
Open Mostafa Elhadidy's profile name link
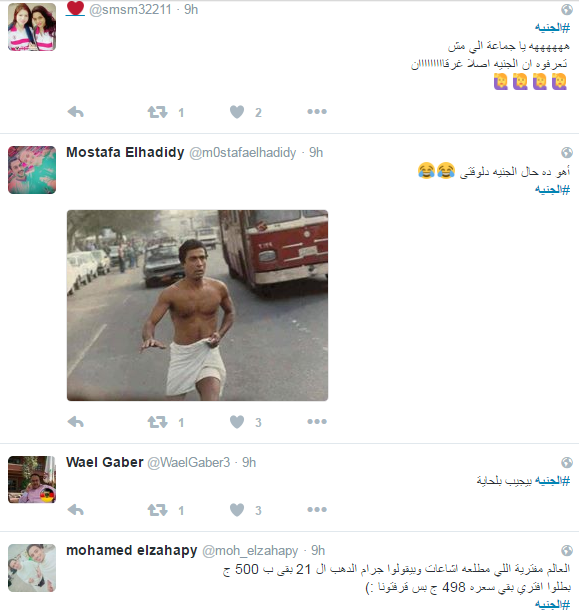point(125,152)
